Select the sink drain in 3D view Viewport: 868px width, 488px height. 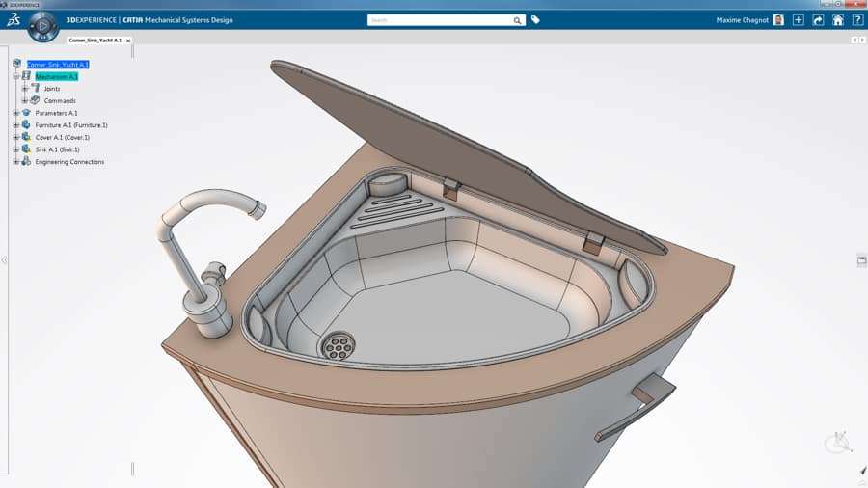(x=339, y=346)
